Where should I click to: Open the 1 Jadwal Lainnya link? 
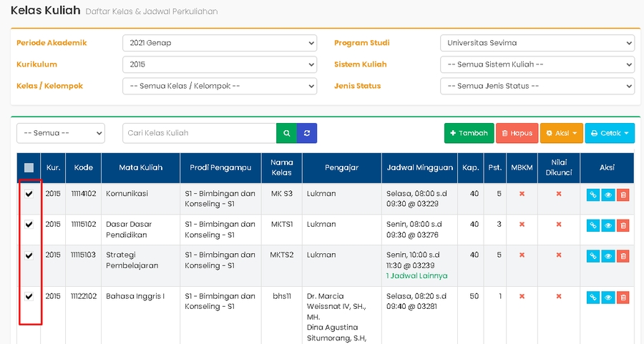tap(416, 275)
